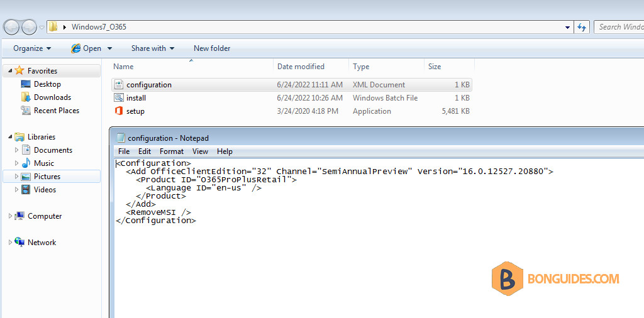
Task: Click the Open toolbar button
Action: (86, 48)
